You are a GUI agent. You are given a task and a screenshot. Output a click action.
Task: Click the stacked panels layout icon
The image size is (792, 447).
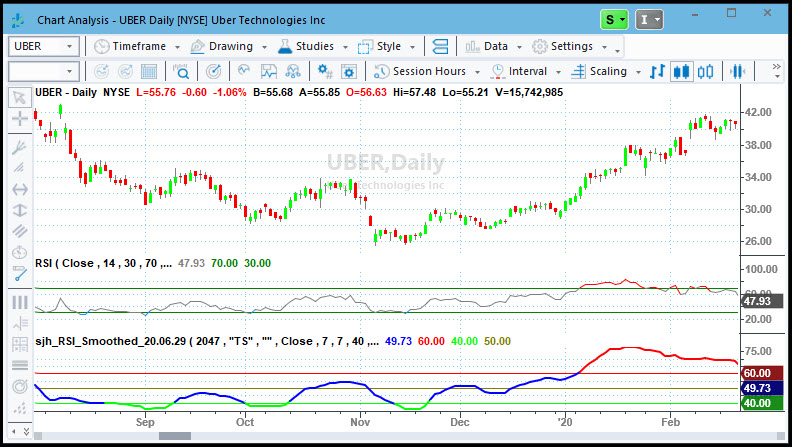(440, 46)
